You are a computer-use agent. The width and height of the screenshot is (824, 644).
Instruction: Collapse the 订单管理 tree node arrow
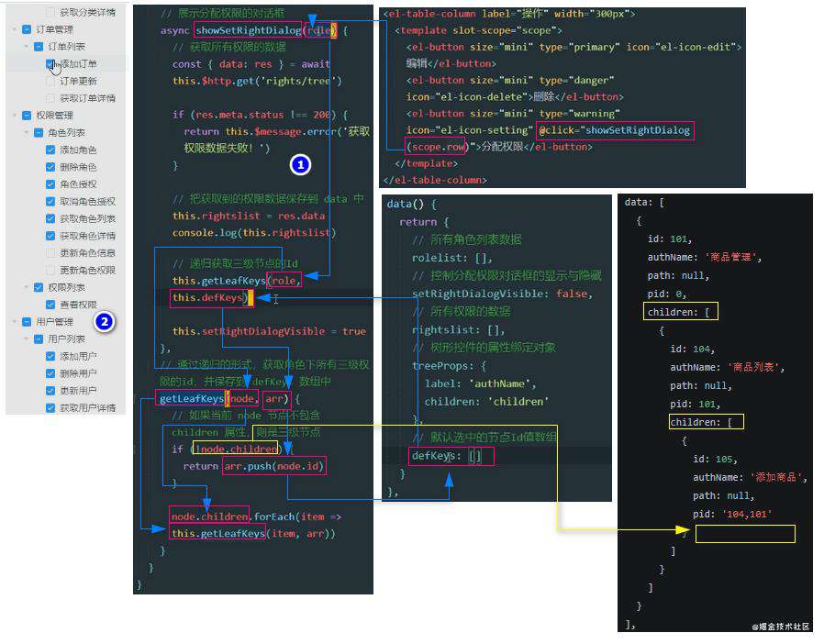coord(15,29)
